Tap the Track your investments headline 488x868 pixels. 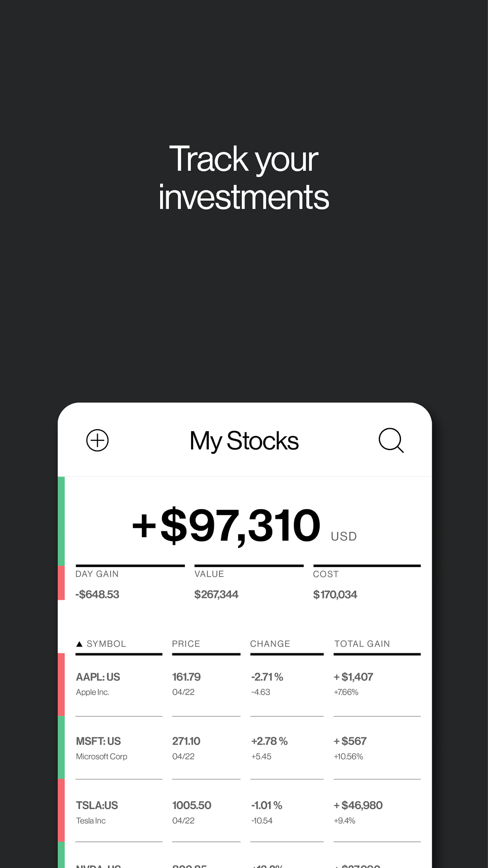coord(244,177)
